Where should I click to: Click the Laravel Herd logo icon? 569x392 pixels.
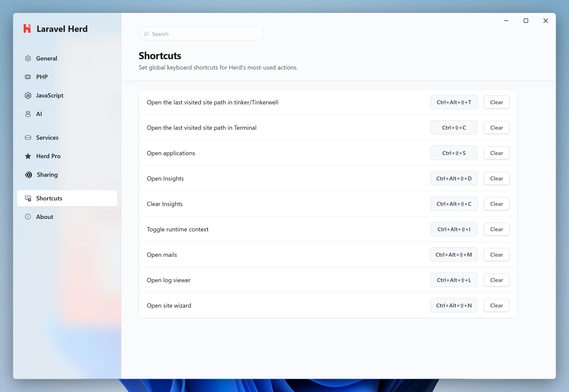27,28
